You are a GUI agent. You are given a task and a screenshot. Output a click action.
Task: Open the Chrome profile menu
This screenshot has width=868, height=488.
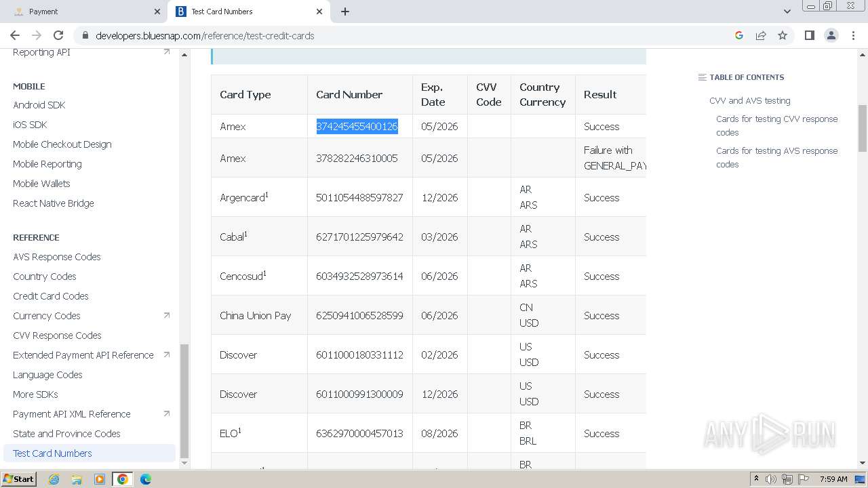click(831, 35)
